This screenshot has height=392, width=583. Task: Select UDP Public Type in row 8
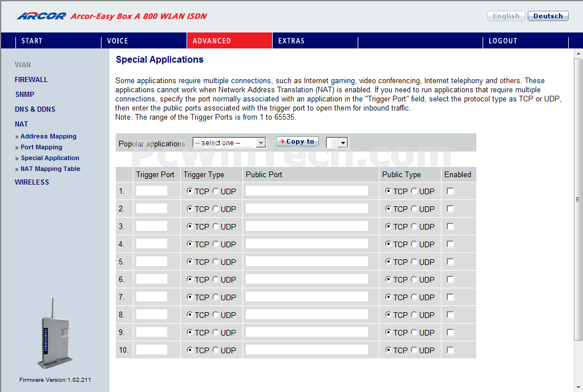click(414, 315)
